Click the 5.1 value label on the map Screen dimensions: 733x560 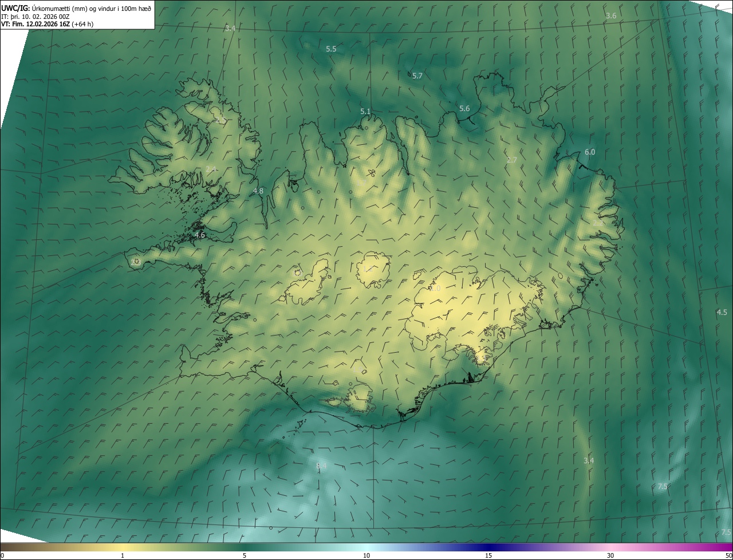tap(365, 111)
